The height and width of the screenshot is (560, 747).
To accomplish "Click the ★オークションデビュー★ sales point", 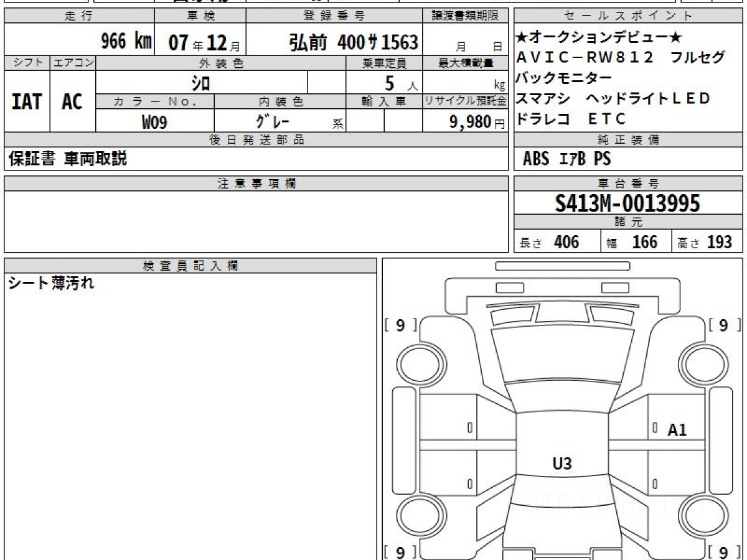I will (x=599, y=38).
